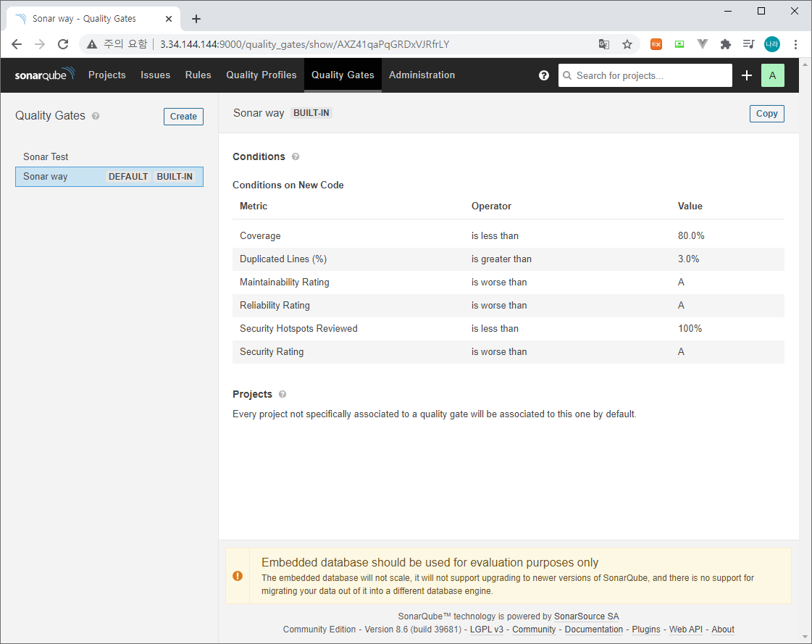
Task: Click the Duplicated Lines (%) metric
Action: tap(282, 259)
